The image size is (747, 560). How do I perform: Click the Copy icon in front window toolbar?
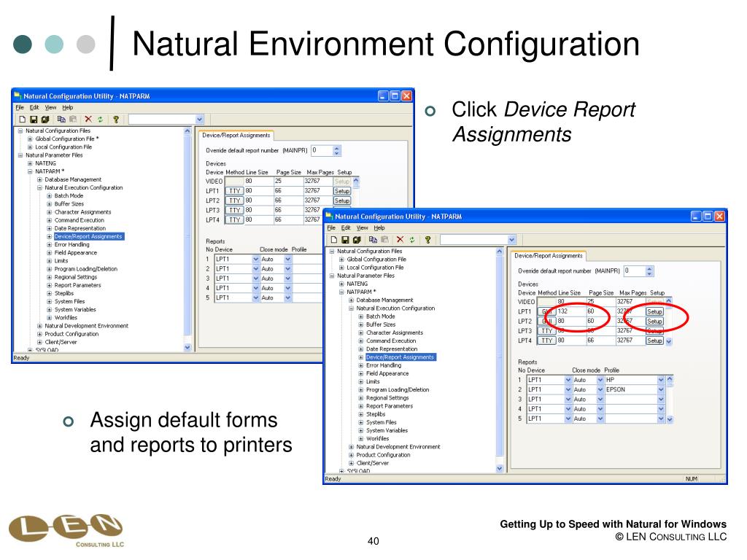tap(373, 240)
